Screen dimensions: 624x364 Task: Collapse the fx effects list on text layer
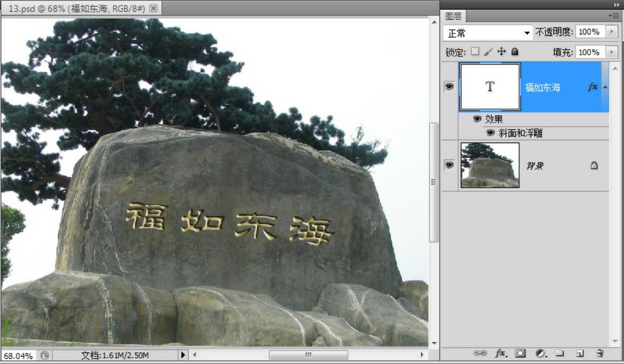click(605, 87)
